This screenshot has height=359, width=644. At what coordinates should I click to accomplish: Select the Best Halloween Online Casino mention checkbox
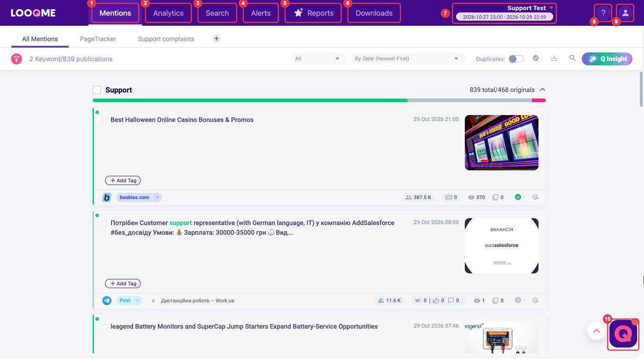click(x=104, y=120)
